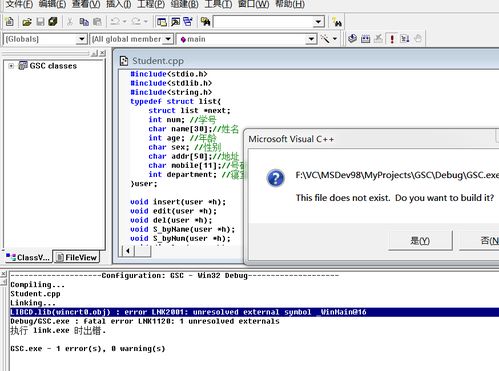Click the Find in Files binoculars icon
This screenshot has width=499, height=371.
click(x=205, y=22)
